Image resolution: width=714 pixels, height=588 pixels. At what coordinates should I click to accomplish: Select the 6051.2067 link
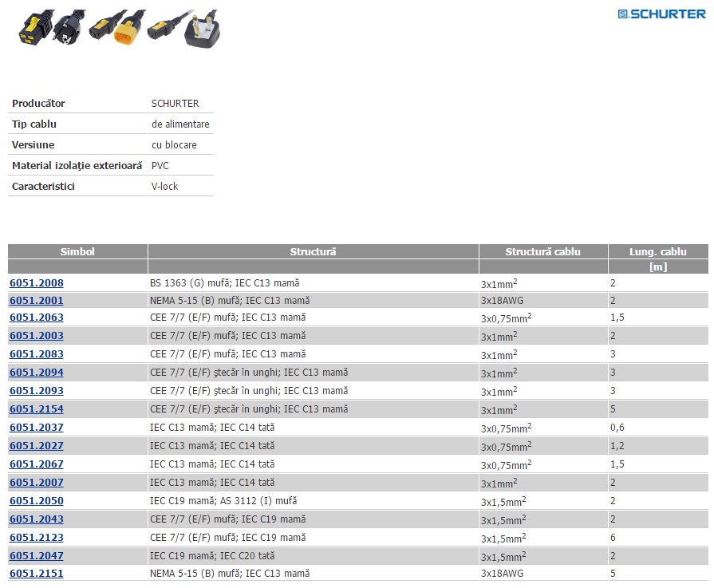click(x=37, y=464)
